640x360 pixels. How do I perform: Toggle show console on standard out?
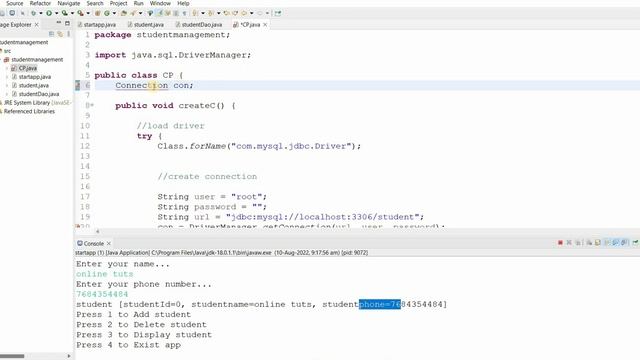pos(615,242)
